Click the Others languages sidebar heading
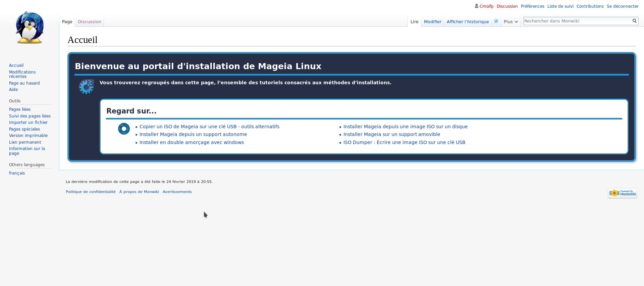644x286 pixels. click(x=27, y=165)
